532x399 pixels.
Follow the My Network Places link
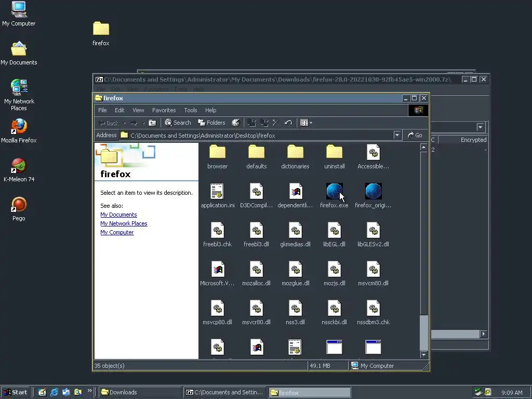coord(124,223)
